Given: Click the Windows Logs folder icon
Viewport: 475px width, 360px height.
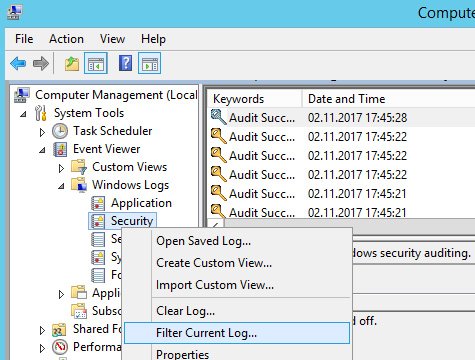Looking at the screenshot, I should pyautogui.click(x=79, y=185).
